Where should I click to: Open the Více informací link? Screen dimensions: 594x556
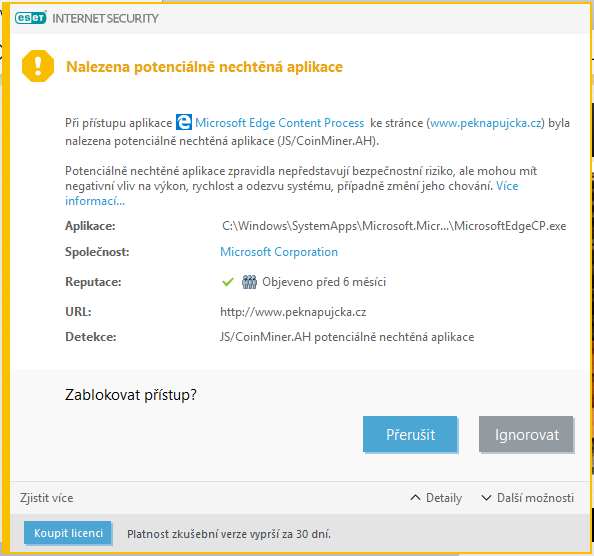[x=292, y=193]
